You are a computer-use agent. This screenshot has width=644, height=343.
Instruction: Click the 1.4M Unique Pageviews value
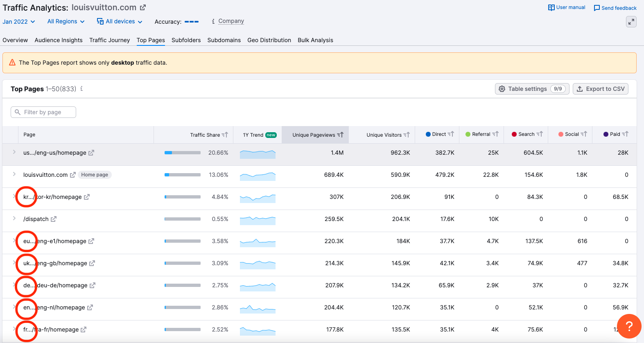coord(337,153)
